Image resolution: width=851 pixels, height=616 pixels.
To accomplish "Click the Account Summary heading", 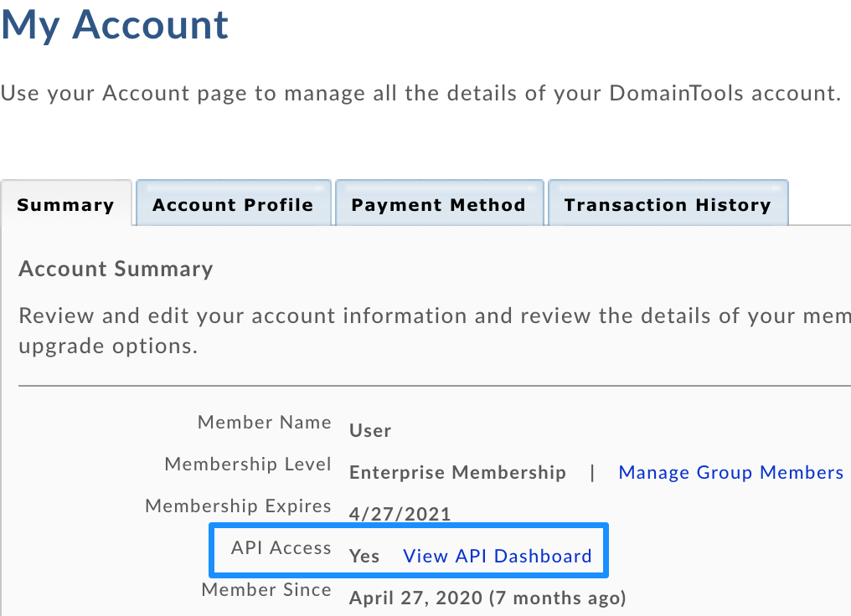I will pyautogui.click(x=116, y=269).
